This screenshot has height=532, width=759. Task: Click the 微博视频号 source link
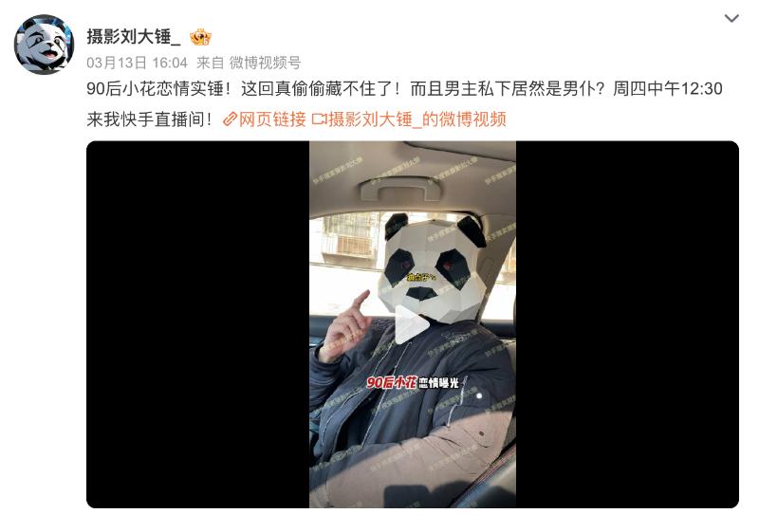[x=266, y=63]
